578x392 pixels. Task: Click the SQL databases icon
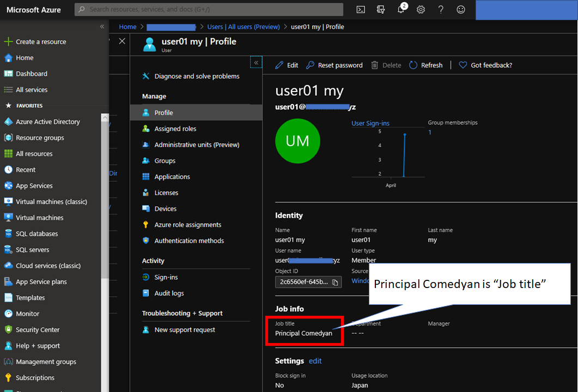[8, 234]
